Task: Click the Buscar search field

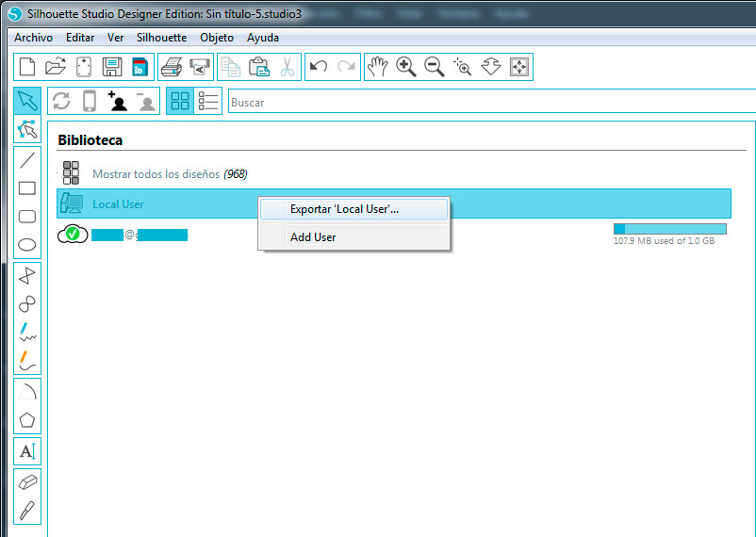Action: click(x=492, y=102)
